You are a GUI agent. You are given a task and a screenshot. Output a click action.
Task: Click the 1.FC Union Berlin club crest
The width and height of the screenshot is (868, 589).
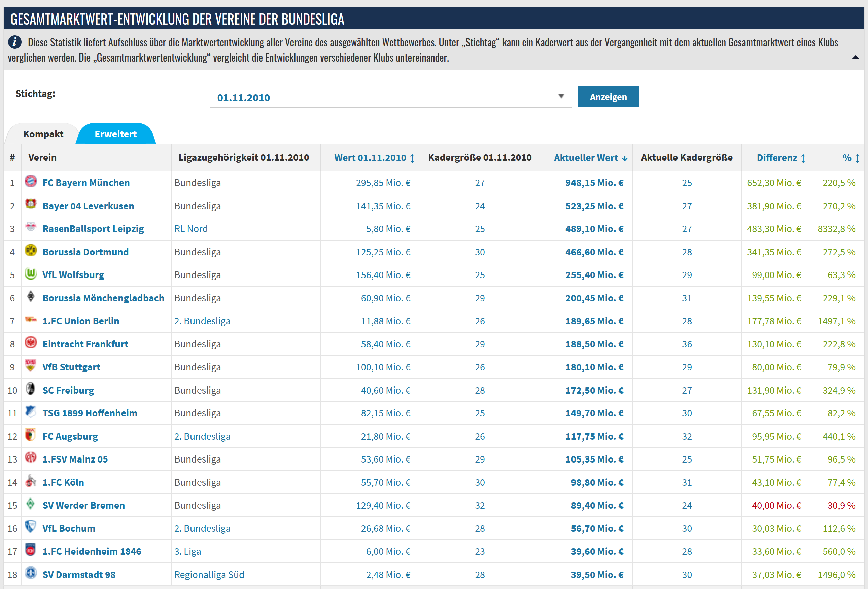[31, 319]
